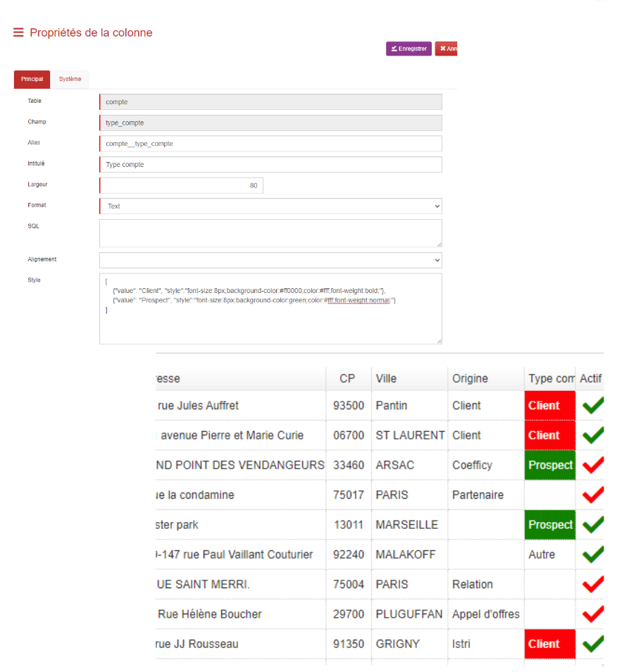The width and height of the screenshot is (617, 672).
Task: Click the red checkmark in Partenaire row
Action: (592, 494)
